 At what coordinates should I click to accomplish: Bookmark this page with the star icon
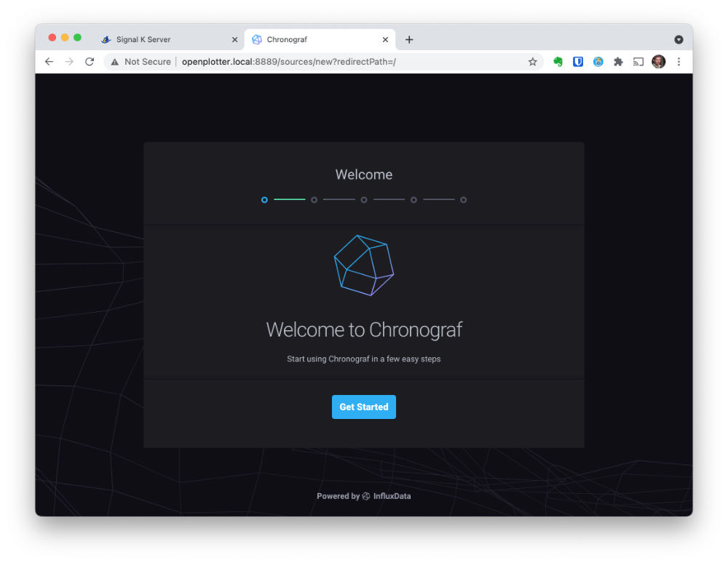[x=532, y=62]
